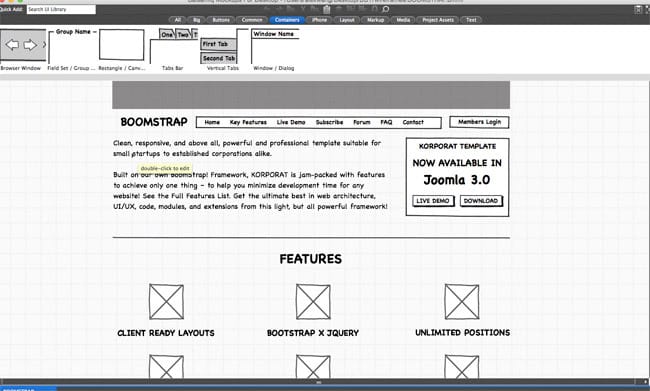The width and height of the screenshot is (650, 391).
Task: Open the iPhone library category
Action: pyautogui.click(x=319, y=20)
